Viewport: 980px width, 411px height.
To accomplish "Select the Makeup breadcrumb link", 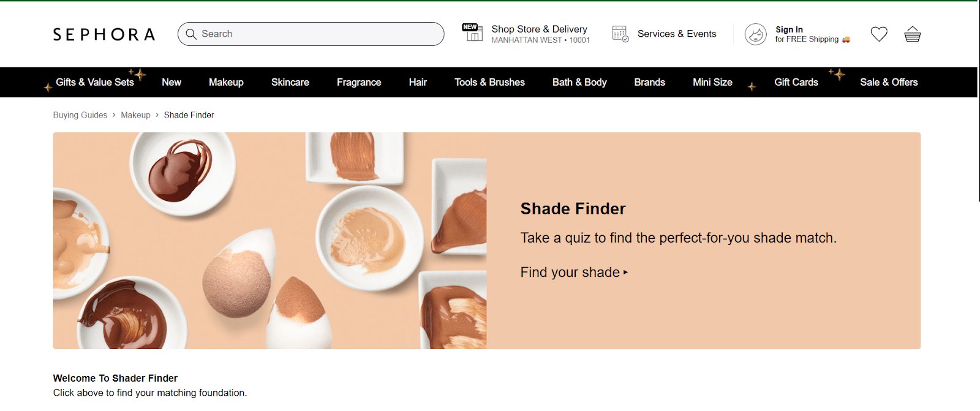I will [135, 115].
